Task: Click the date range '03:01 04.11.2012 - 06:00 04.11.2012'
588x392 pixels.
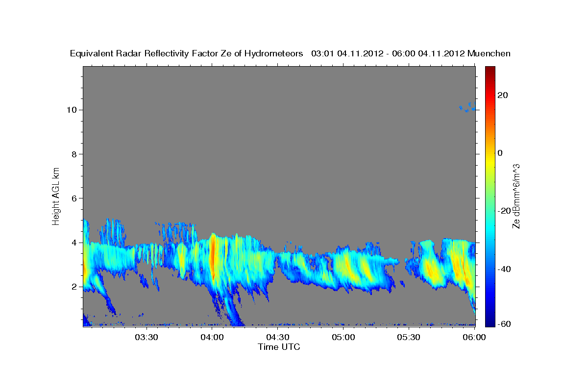Action: tap(388, 53)
